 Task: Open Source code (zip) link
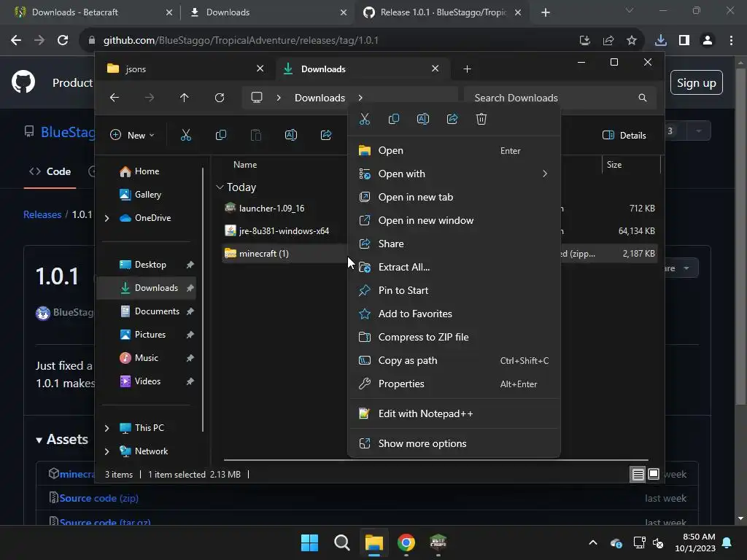(98, 498)
